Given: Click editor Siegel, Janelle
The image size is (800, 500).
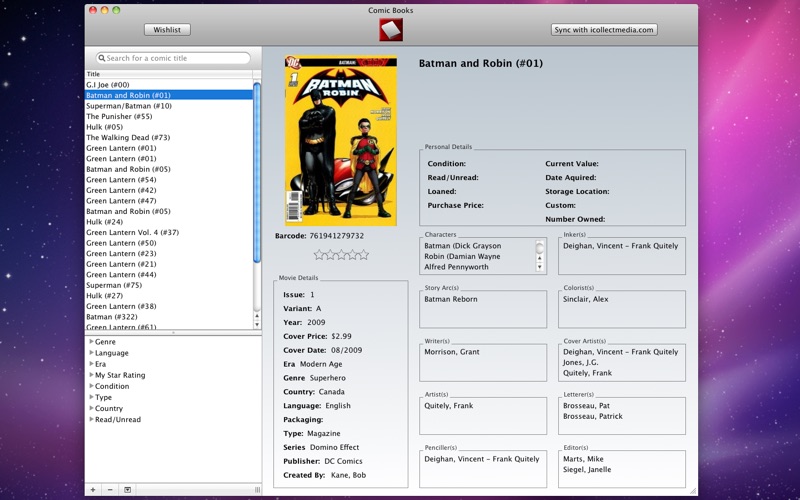Looking at the screenshot, I should coord(587,469).
